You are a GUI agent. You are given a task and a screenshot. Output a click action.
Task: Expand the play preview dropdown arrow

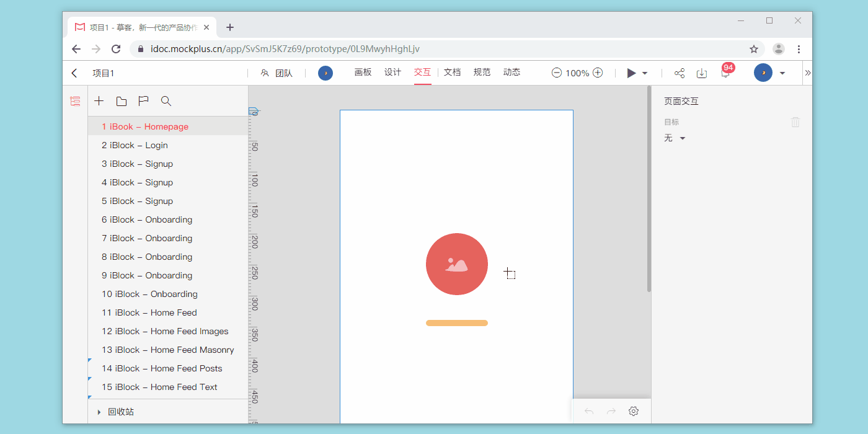[645, 73]
